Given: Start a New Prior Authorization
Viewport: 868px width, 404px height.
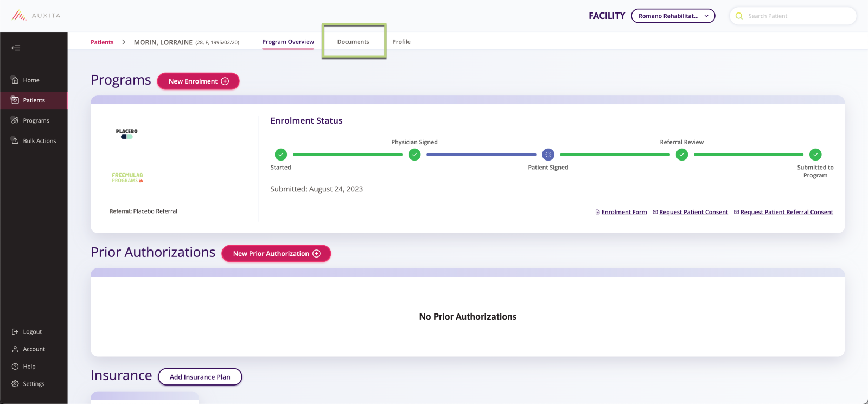Looking at the screenshot, I should (x=276, y=254).
